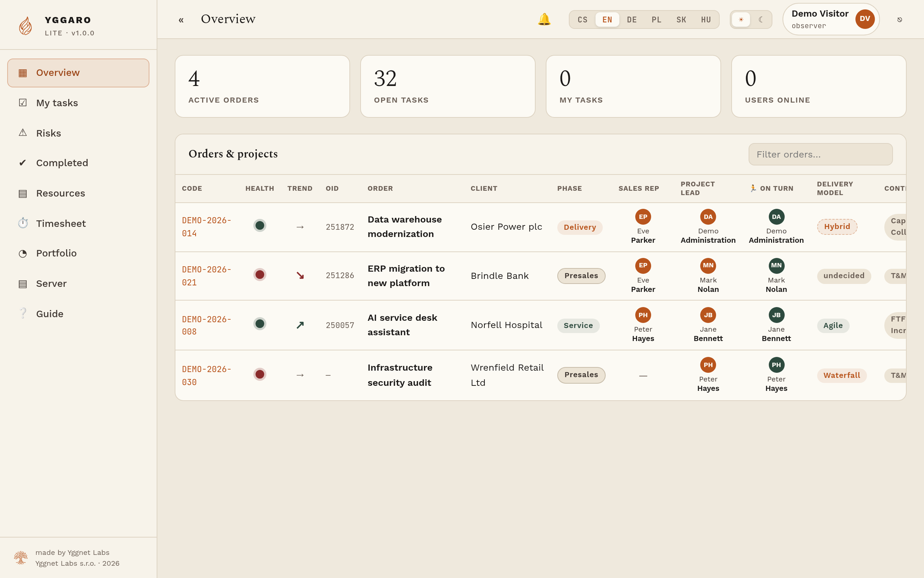The width and height of the screenshot is (924, 578).
Task: Open the Server sidebar item
Action: [x=78, y=284]
